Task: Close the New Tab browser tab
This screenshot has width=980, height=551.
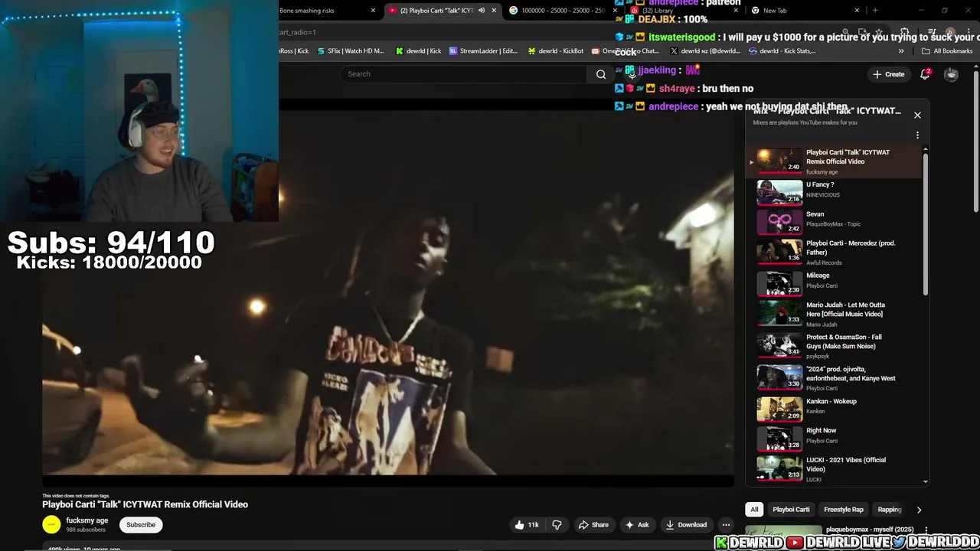Action: tap(857, 11)
